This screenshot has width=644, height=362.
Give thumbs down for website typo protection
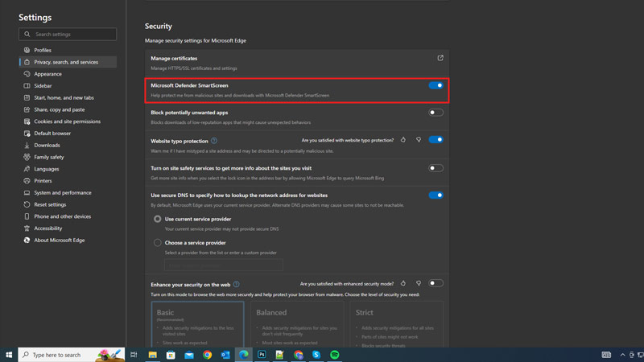pyautogui.click(x=419, y=140)
